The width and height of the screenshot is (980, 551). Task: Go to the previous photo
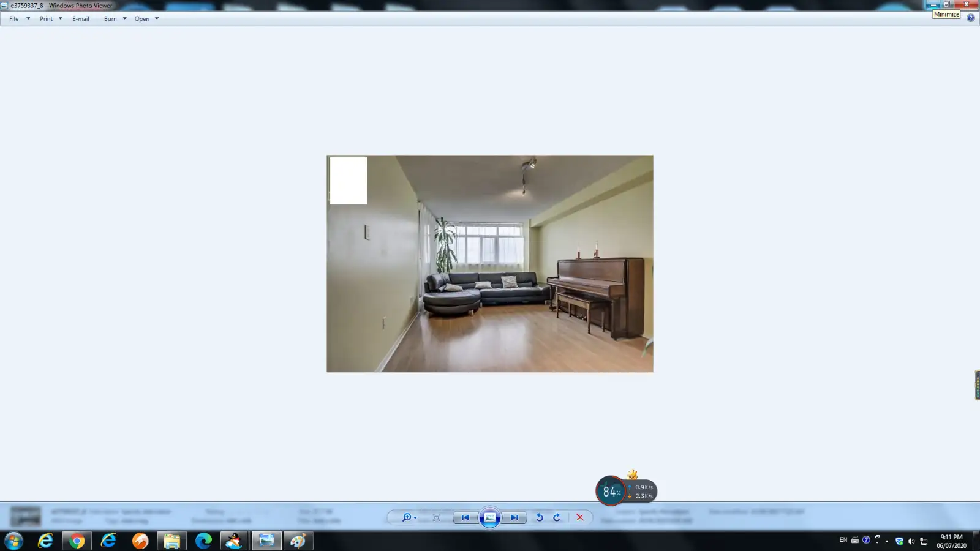click(x=465, y=517)
